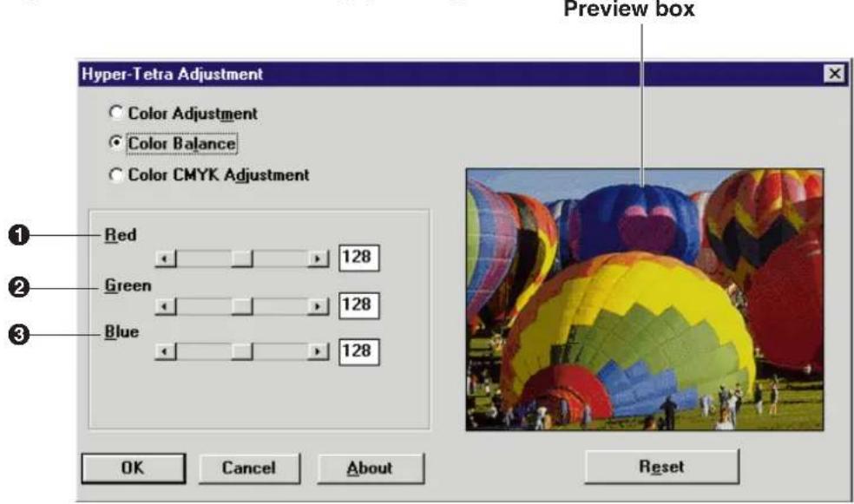Click the Green slider's right arrow
854x504 pixels.
(318, 306)
